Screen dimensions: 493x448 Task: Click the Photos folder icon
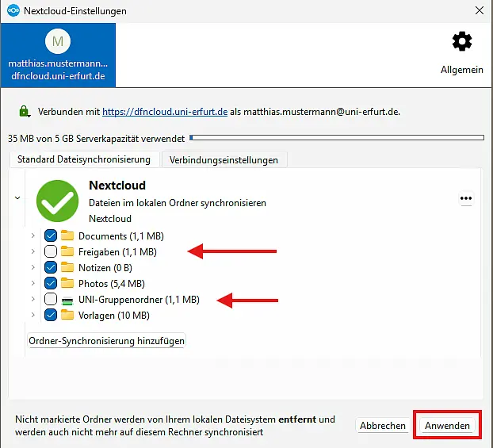point(67,284)
